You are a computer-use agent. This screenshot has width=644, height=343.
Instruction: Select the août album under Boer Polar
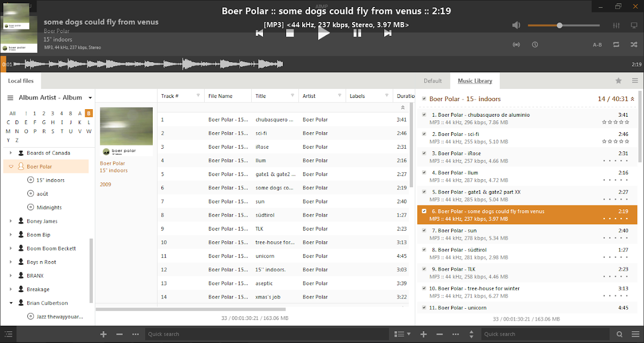[42, 194]
